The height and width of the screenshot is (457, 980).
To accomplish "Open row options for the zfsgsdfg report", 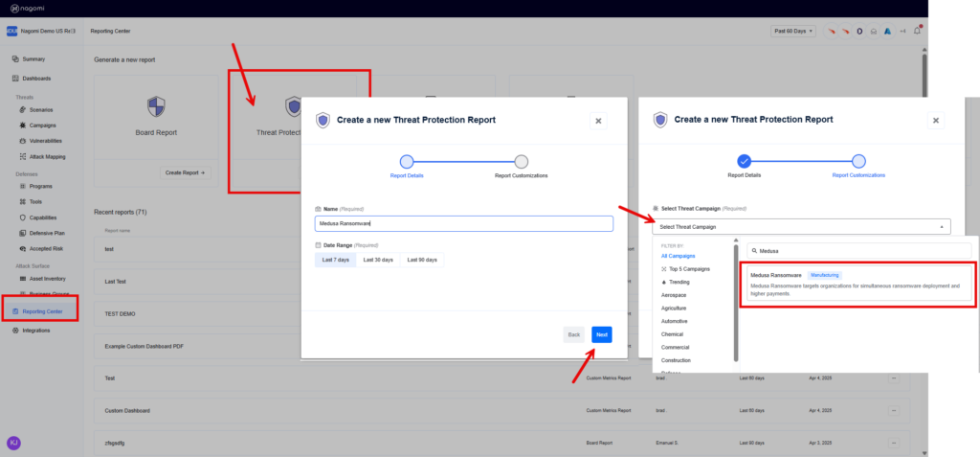I will point(894,443).
